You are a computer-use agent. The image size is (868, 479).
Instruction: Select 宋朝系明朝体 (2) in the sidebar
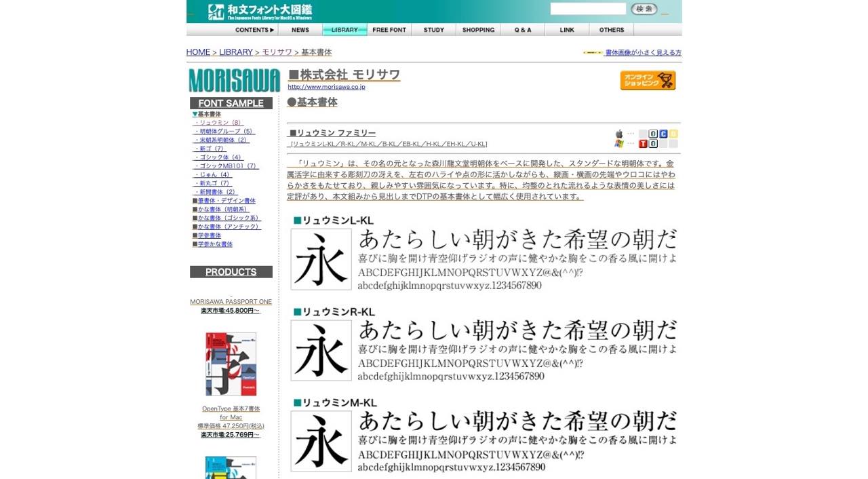tap(221, 140)
